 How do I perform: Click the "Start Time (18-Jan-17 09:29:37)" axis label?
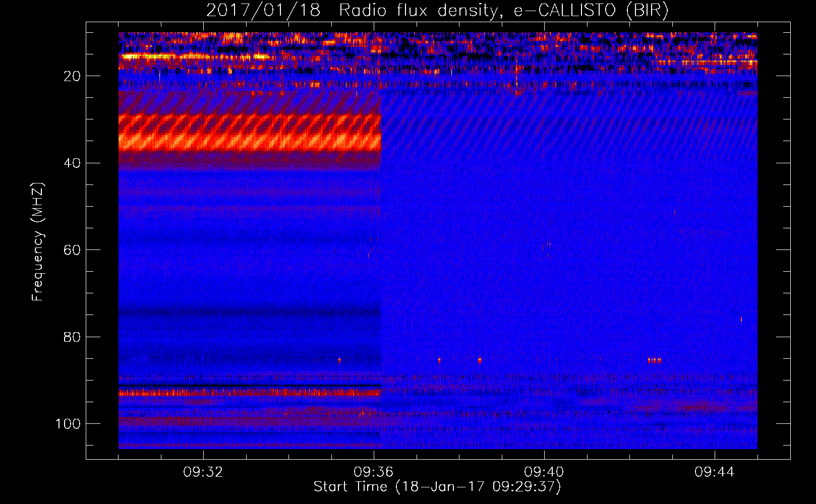coord(437,487)
